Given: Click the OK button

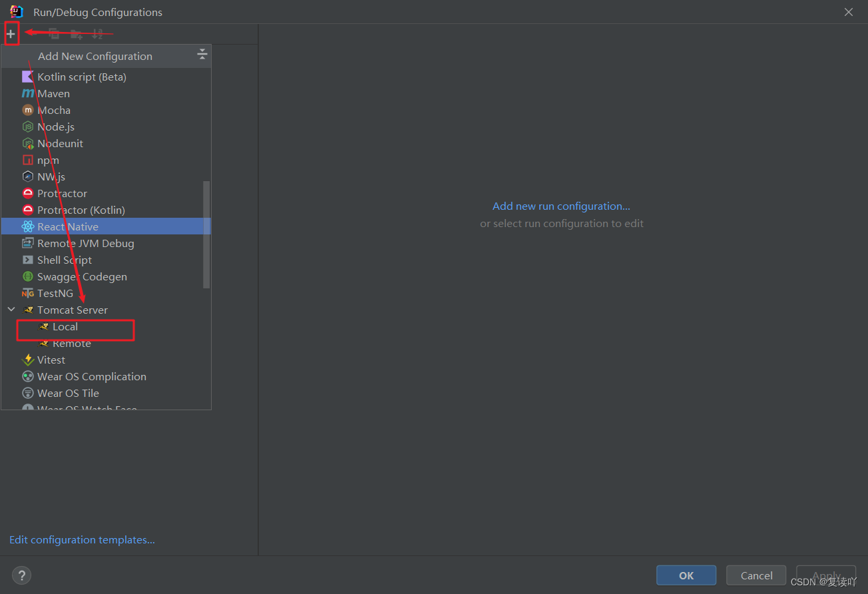Looking at the screenshot, I should (x=686, y=575).
